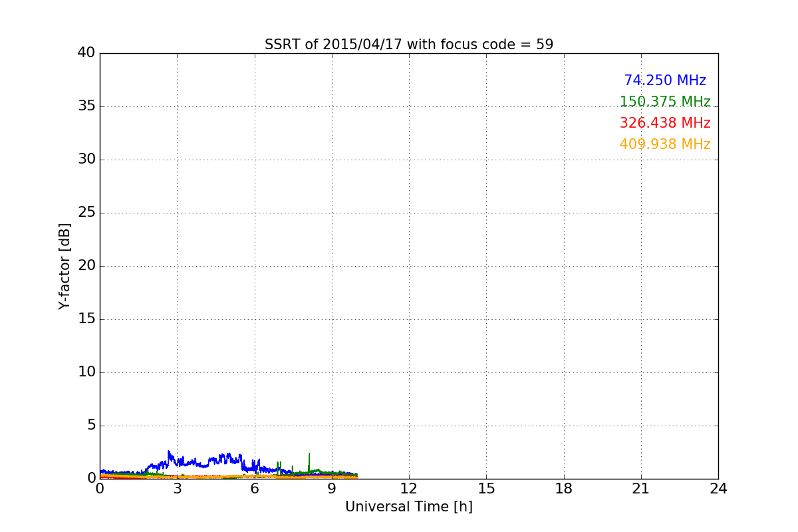Click y-axis tick label 30
The image size is (798, 532).
click(x=86, y=160)
